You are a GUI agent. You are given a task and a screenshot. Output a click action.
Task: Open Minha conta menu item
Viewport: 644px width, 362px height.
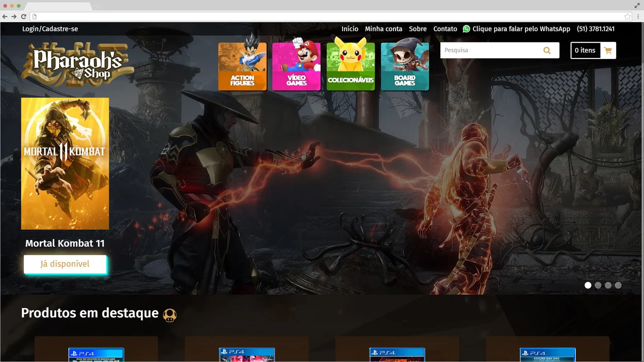(384, 29)
